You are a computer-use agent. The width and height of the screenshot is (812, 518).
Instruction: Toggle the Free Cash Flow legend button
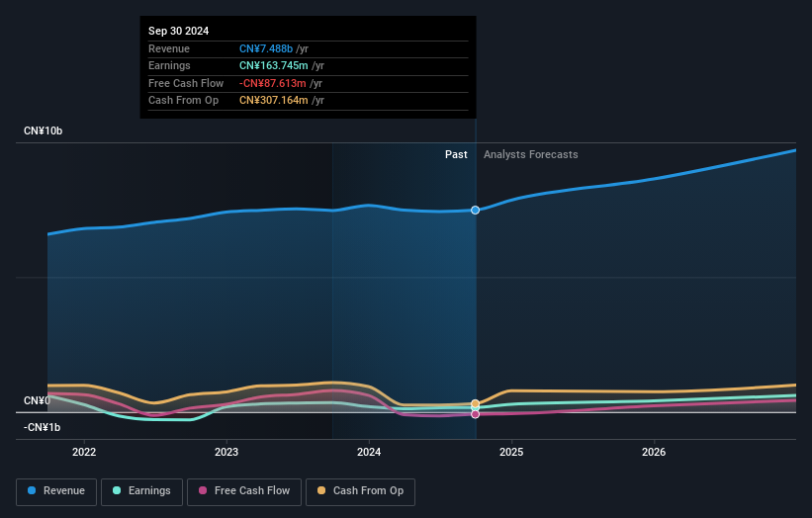click(244, 491)
